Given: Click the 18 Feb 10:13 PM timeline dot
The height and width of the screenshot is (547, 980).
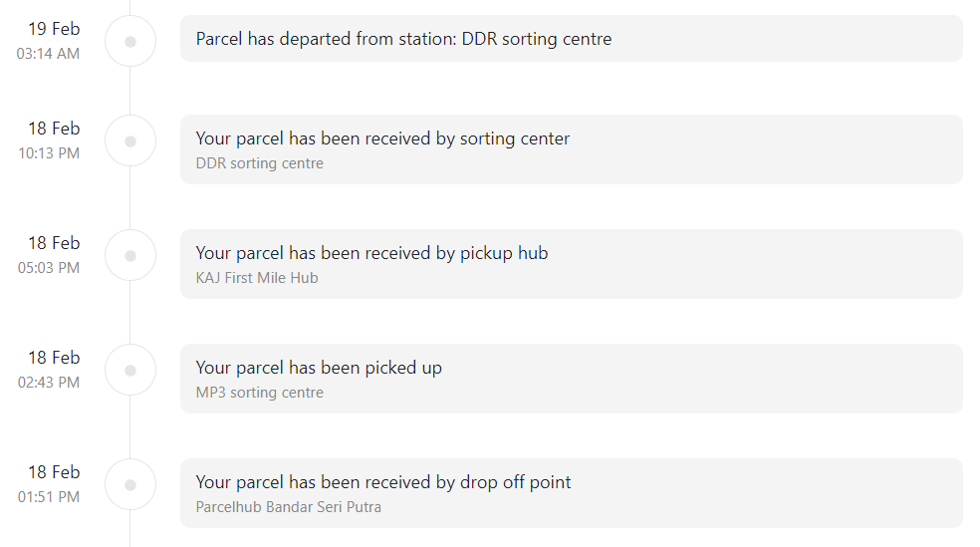Looking at the screenshot, I should [130, 141].
